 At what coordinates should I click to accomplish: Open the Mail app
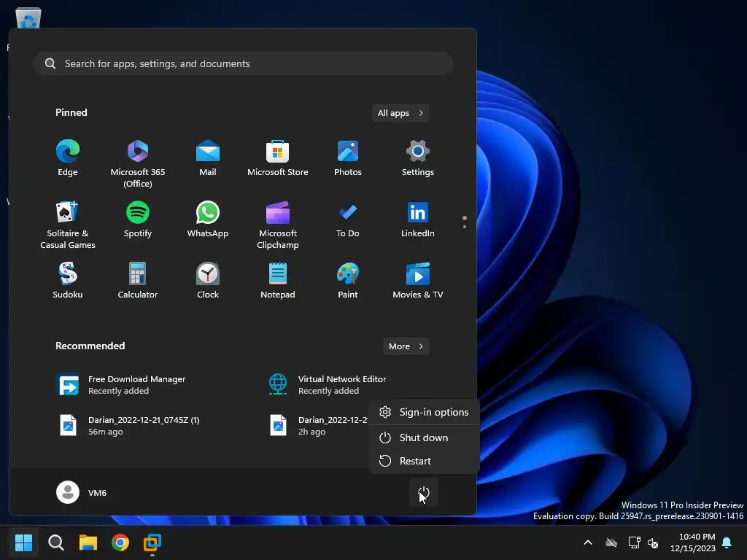(x=208, y=158)
